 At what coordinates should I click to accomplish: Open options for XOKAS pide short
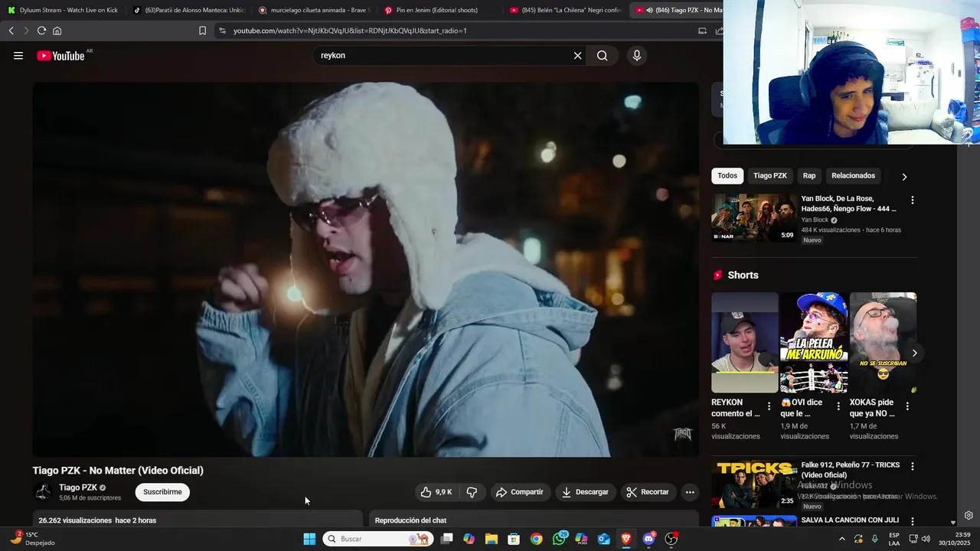point(908,406)
